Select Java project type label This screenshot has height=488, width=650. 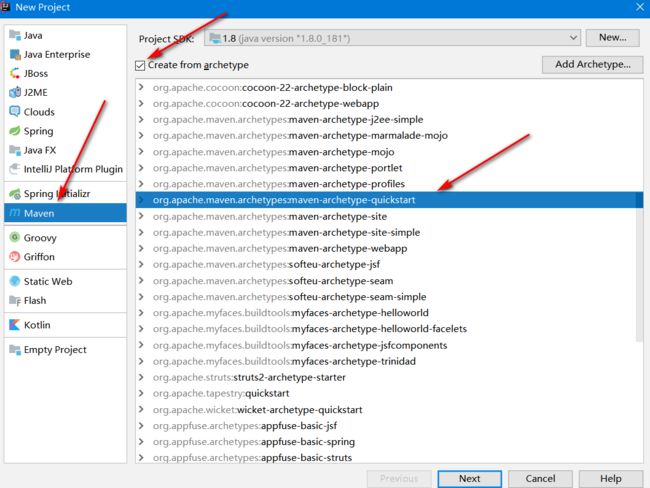point(33,35)
